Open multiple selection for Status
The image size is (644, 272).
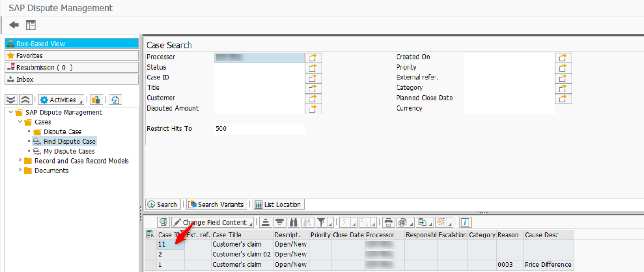313,68
